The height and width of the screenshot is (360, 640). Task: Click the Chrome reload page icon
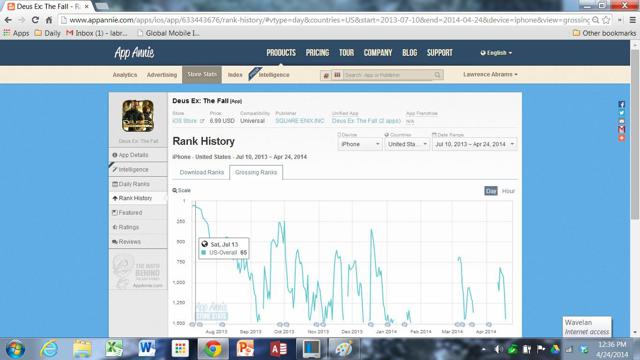point(35,20)
